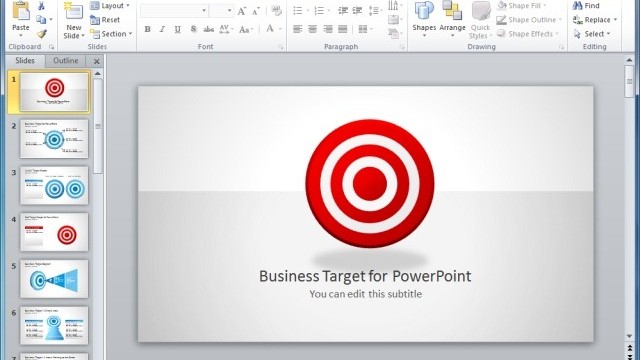
Task: Click Shape Fill button
Action: click(522, 6)
